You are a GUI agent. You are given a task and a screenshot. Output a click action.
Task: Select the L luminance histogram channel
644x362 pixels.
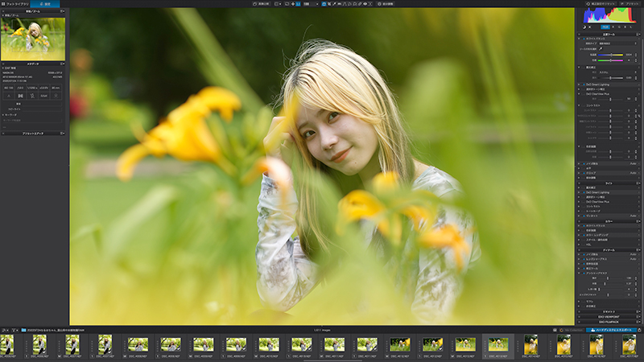point(631,27)
